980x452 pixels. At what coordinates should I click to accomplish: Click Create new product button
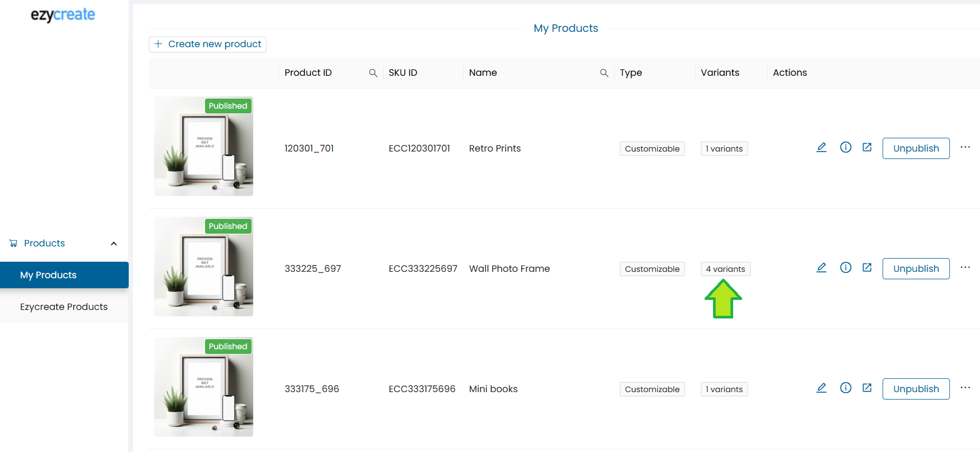coord(208,44)
